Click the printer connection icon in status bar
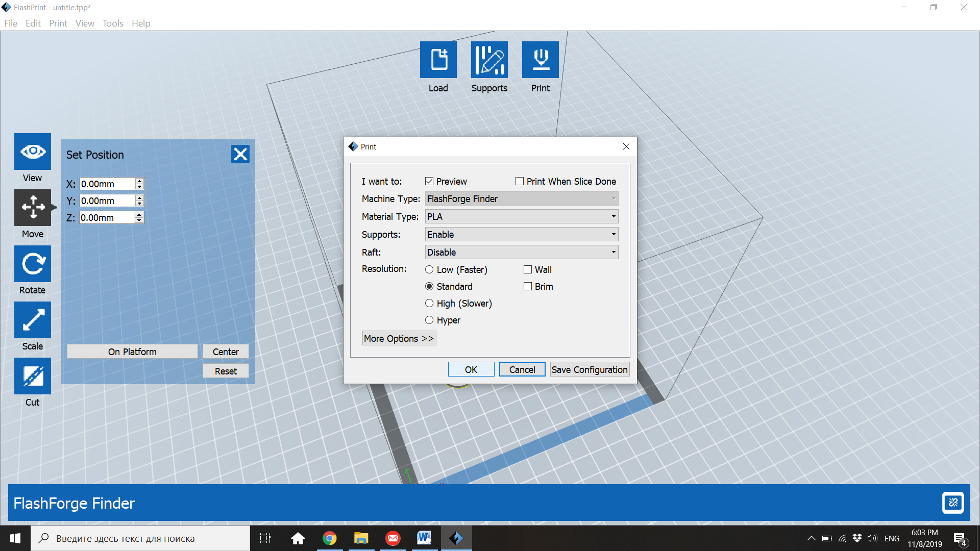The image size is (980, 551). tap(953, 503)
